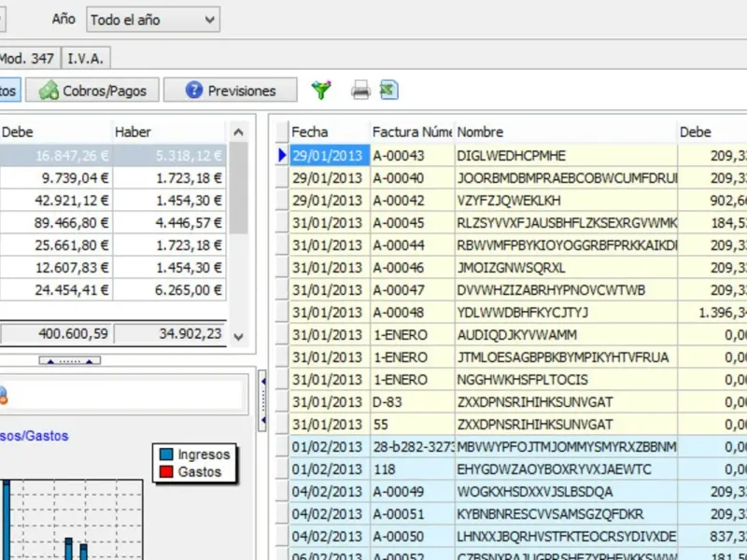Switch to the I.V.A. tab
Screen dimensions: 747x560
click(x=86, y=58)
